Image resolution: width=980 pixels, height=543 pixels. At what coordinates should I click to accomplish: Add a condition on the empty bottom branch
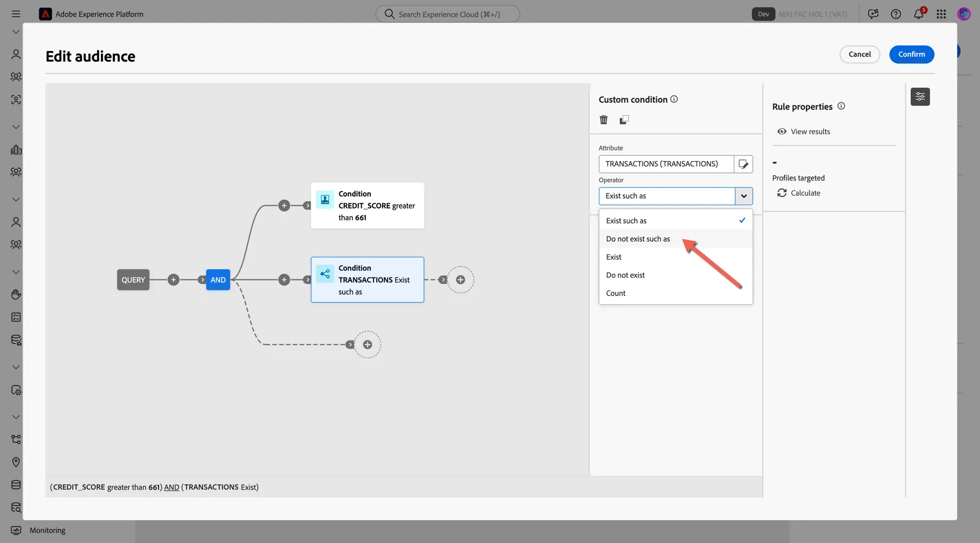coord(367,345)
